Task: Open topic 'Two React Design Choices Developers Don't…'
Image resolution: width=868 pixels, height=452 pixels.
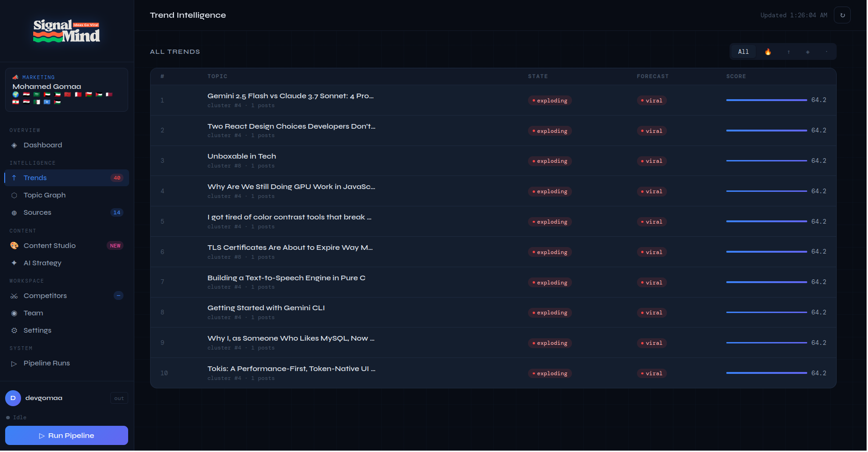Action: tap(291, 126)
